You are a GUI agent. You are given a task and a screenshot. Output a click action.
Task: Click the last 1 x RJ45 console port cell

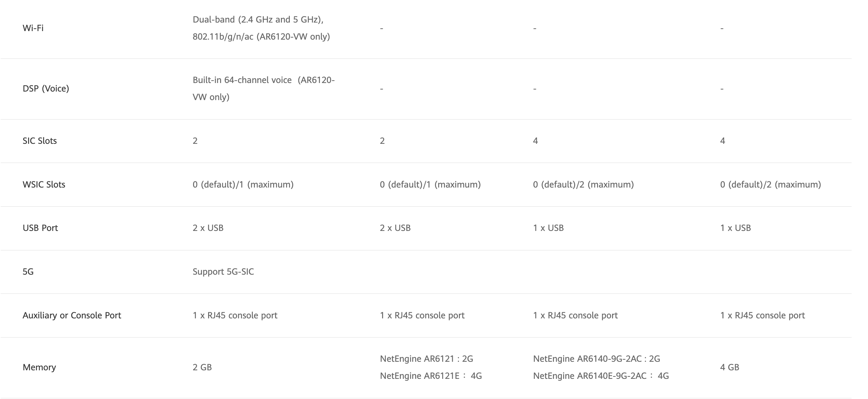pos(762,315)
